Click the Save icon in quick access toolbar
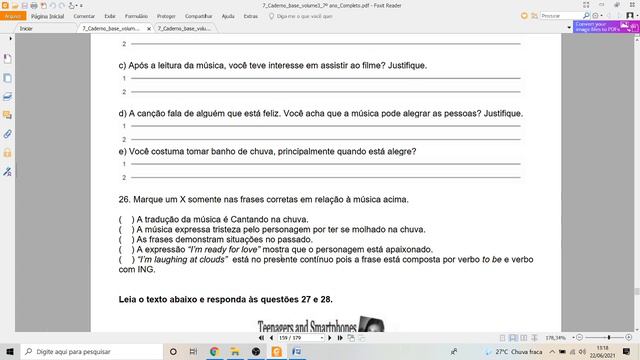 coord(24,6)
